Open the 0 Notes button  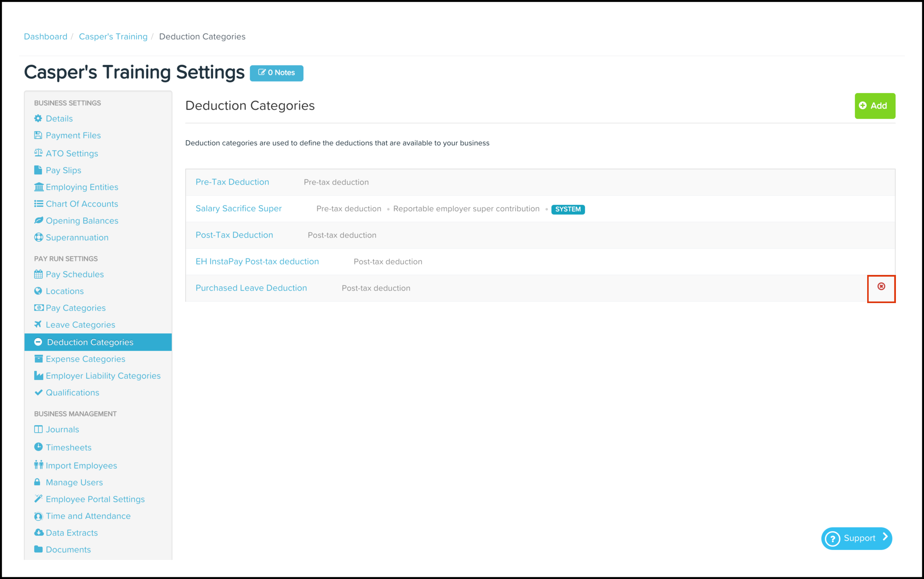276,73
